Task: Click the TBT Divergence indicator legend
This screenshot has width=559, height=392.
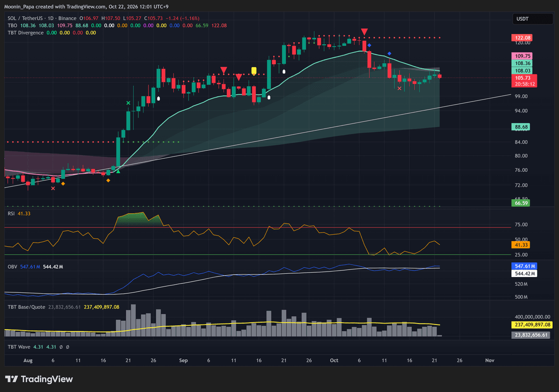Action: (26, 33)
